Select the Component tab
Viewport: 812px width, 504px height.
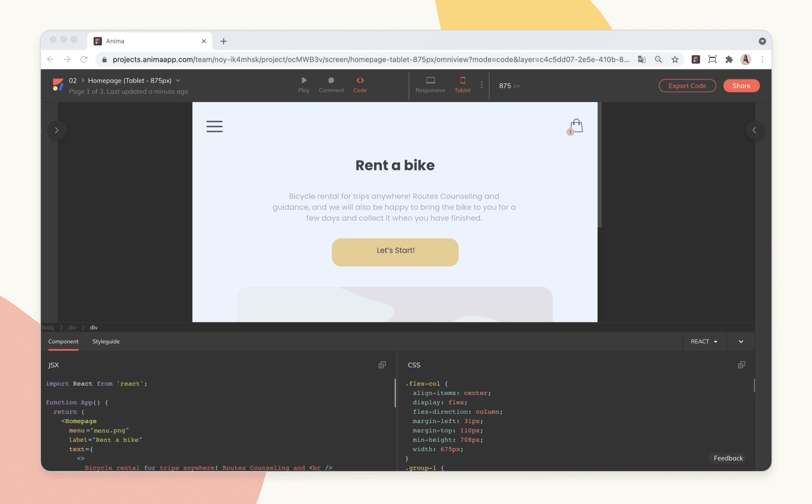click(x=63, y=342)
